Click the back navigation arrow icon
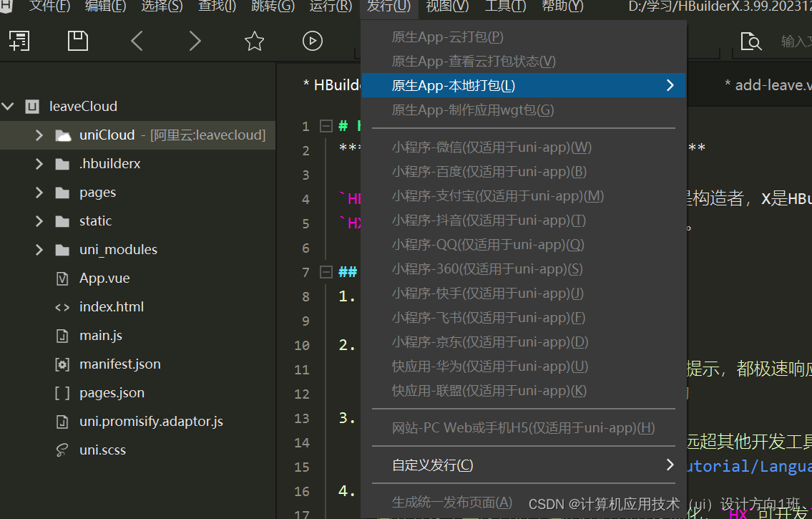Image resolution: width=812 pixels, height=519 pixels. [x=137, y=41]
